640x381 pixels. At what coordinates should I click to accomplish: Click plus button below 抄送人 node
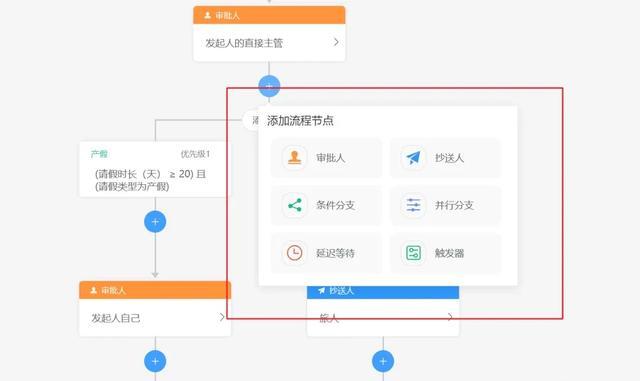(x=383, y=361)
